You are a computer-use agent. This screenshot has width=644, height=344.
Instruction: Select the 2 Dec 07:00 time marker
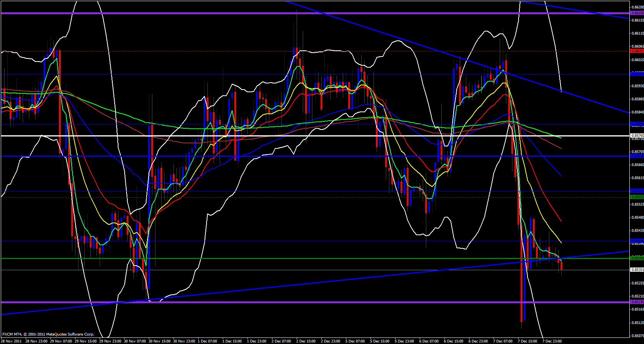(x=281, y=341)
